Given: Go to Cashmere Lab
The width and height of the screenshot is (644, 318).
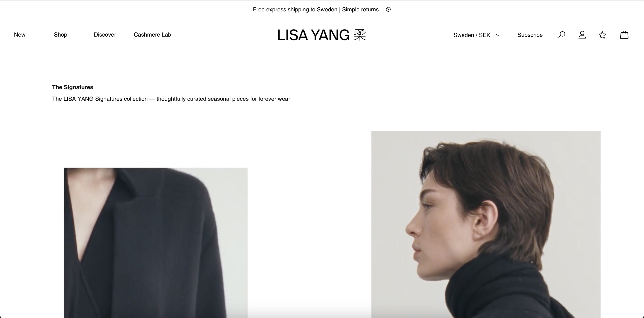Looking at the screenshot, I should coord(152,35).
